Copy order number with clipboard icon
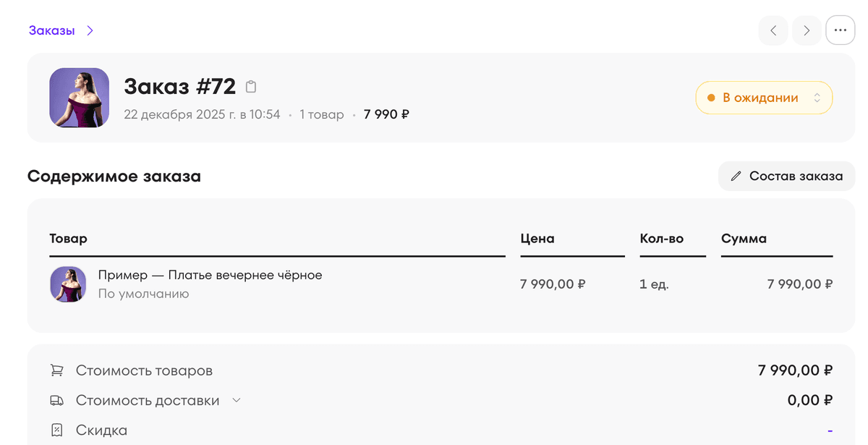The image size is (868, 445). (251, 87)
